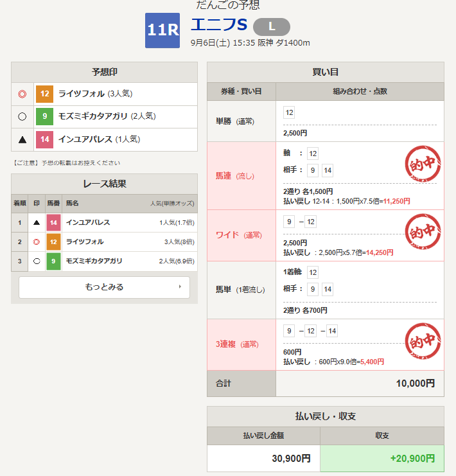Select インユアパレス in the race results table

(x=88, y=223)
